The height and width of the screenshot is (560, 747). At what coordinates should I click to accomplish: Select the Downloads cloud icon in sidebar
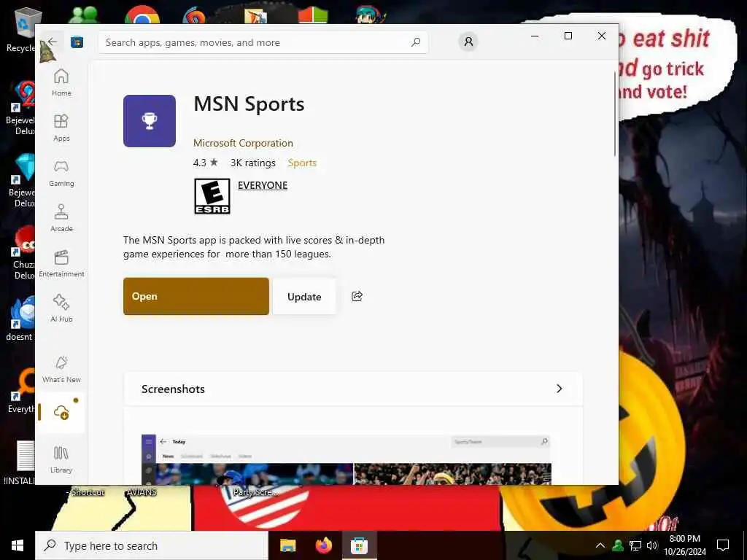(61, 413)
